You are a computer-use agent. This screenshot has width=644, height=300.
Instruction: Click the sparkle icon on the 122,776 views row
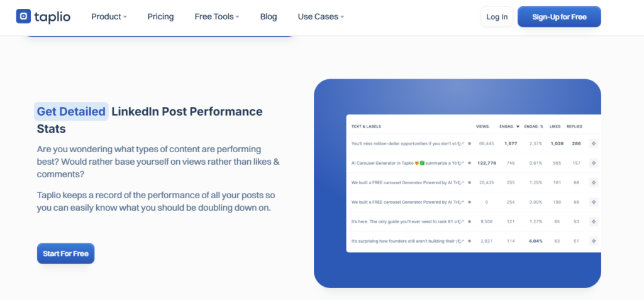594,163
